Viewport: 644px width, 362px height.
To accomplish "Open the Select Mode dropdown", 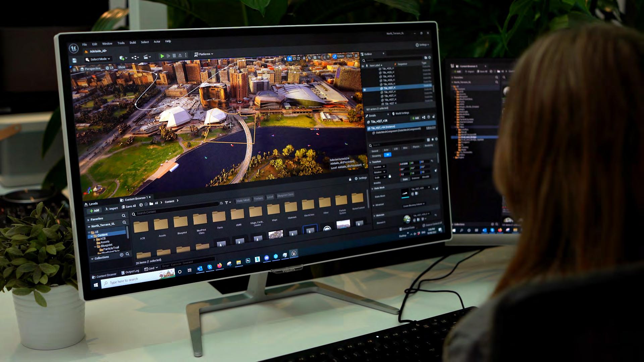I will (x=98, y=59).
